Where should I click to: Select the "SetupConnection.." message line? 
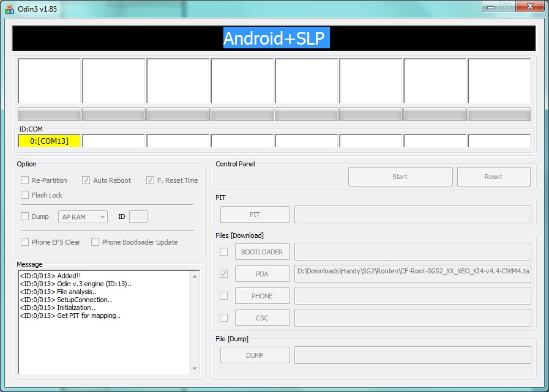click(66, 300)
